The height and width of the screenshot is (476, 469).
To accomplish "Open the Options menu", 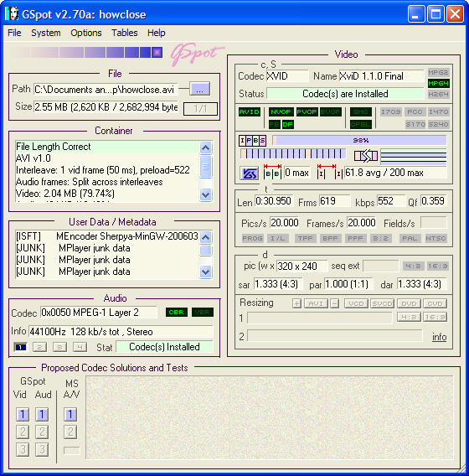I will [x=86, y=33].
